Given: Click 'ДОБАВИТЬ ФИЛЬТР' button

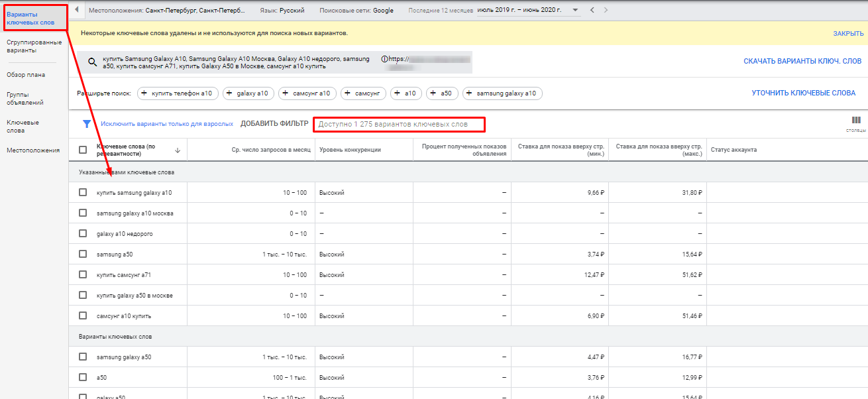Looking at the screenshot, I should point(274,123).
